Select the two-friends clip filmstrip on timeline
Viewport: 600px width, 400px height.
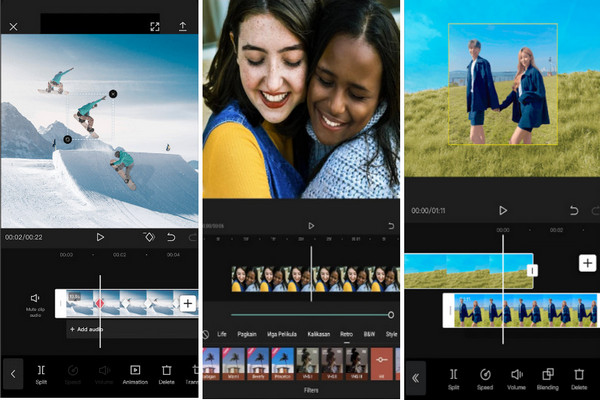pos(316,279)
